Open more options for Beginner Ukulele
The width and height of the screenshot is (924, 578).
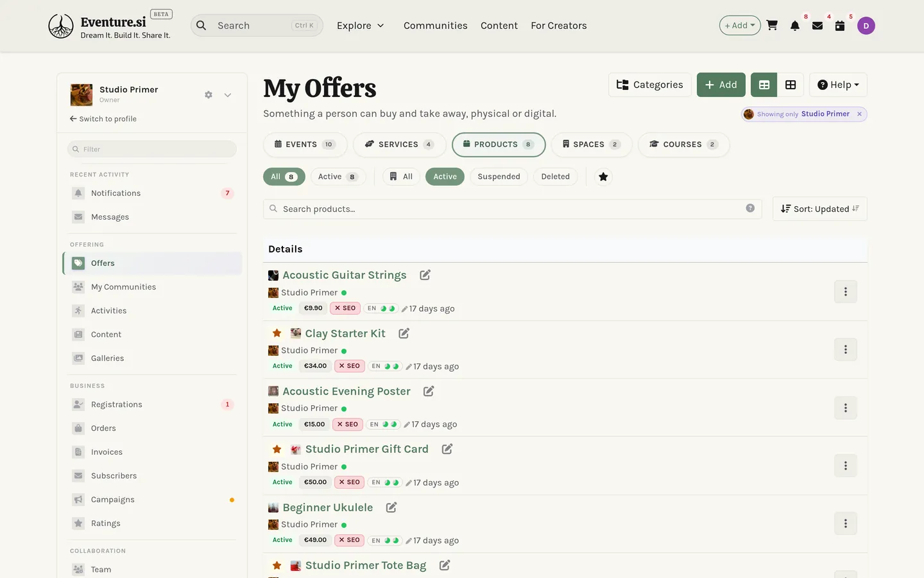[x=846, y=523]
